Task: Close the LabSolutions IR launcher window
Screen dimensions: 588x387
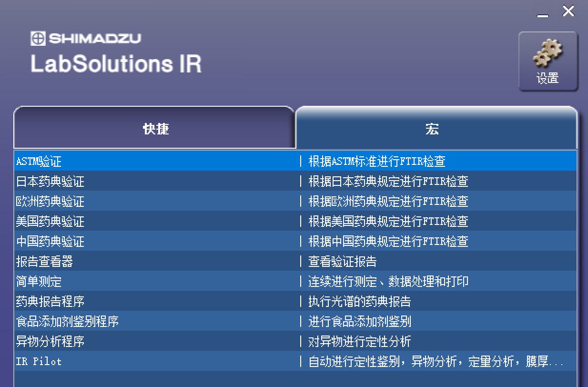Action: [568, 10]
